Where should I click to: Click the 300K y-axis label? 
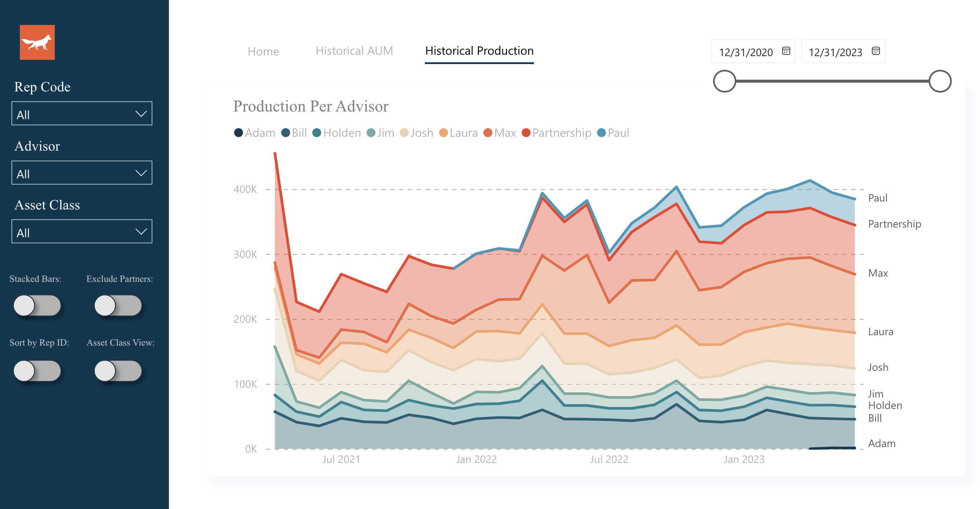[x=245, y=254]
